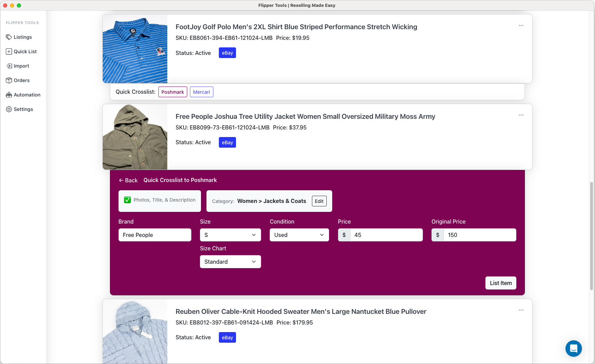
Task: Open the Size Chart dropdown showing Standard
Action: coord(231,262)
